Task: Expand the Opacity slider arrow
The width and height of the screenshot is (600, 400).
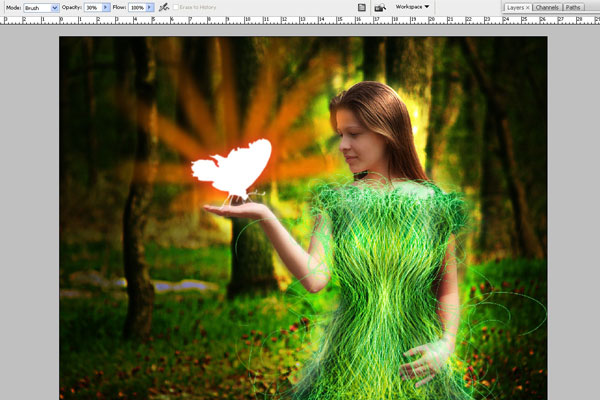Action: tap(105, 7)
